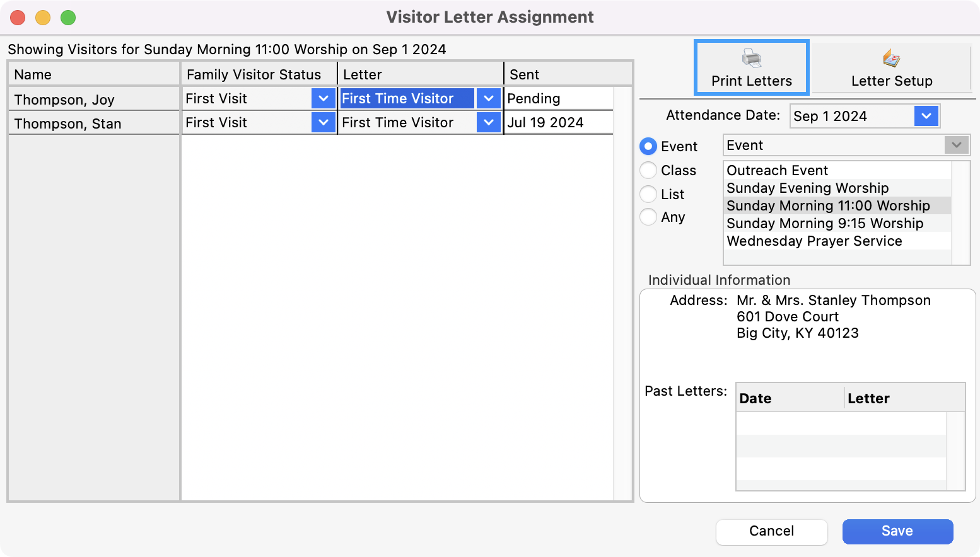Choose Sunday Evening Worship from list
This screenshot has width=980, height=557.
(x=807, y=188)
